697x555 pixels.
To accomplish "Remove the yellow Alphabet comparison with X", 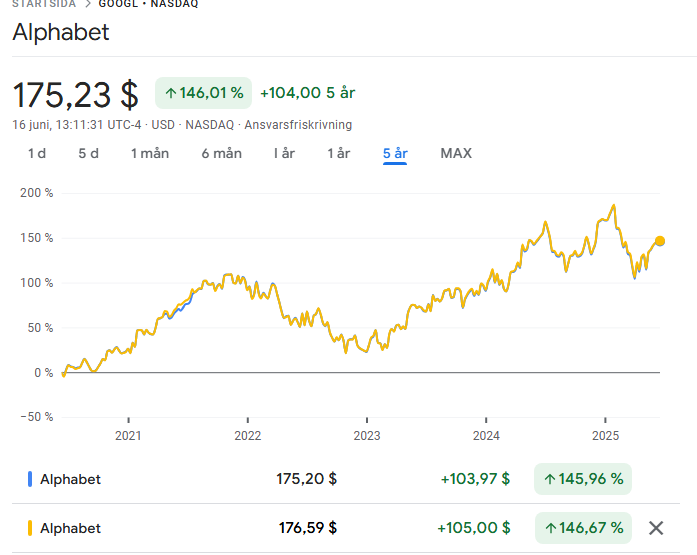I will (656, 528).
